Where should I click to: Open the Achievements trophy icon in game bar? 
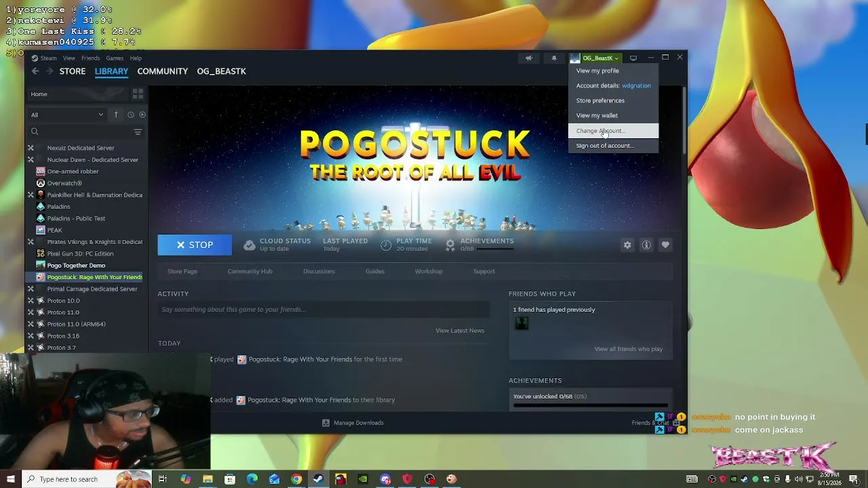tap(450, 245)
